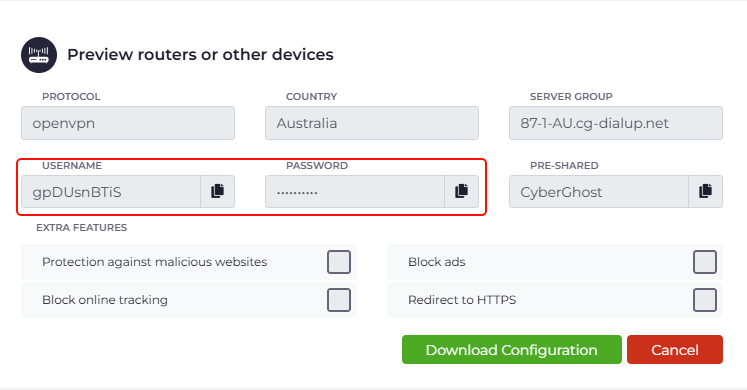Enable protection against malicious websites checkbox
The width and height of the screenshot is (747, 390).
(339, 262)
